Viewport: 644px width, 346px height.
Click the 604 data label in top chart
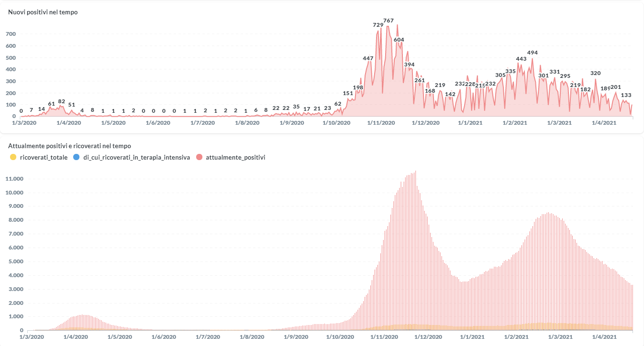pyautogui.click(x=399, y=40)
